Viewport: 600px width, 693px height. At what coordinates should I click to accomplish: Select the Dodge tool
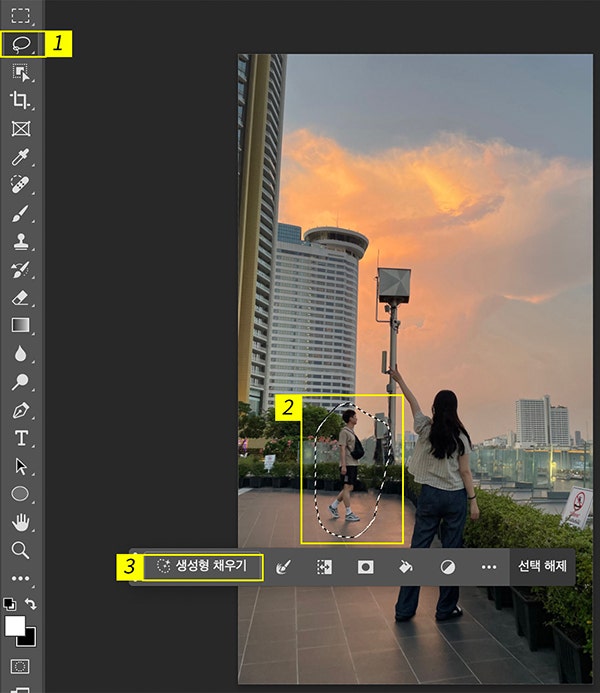[20, 382]
